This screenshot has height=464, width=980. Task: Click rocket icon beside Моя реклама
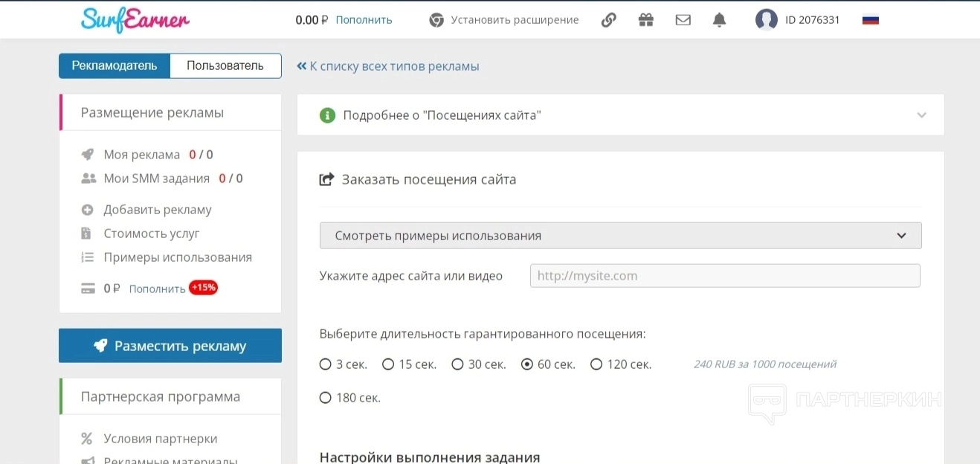click(x=88, y=155)
